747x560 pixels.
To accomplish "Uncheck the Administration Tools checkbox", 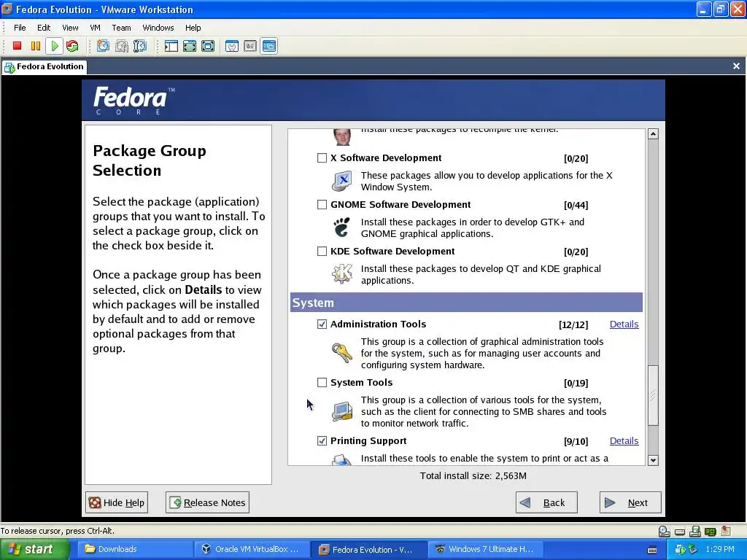I will (322, 324).
